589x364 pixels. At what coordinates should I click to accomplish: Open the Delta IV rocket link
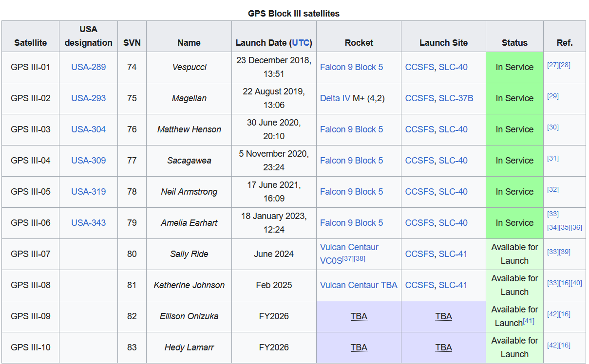(335, 98)
